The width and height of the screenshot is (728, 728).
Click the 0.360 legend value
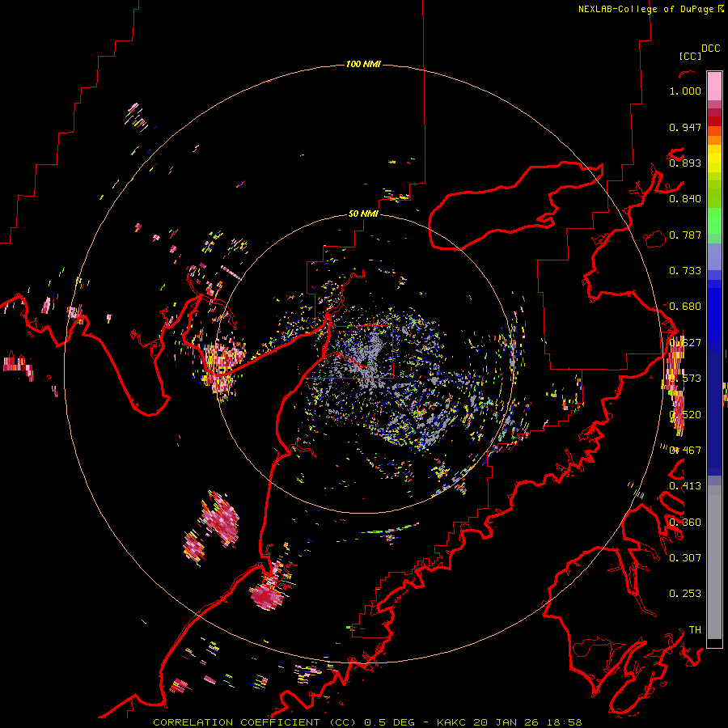click(x=685, y=523)
